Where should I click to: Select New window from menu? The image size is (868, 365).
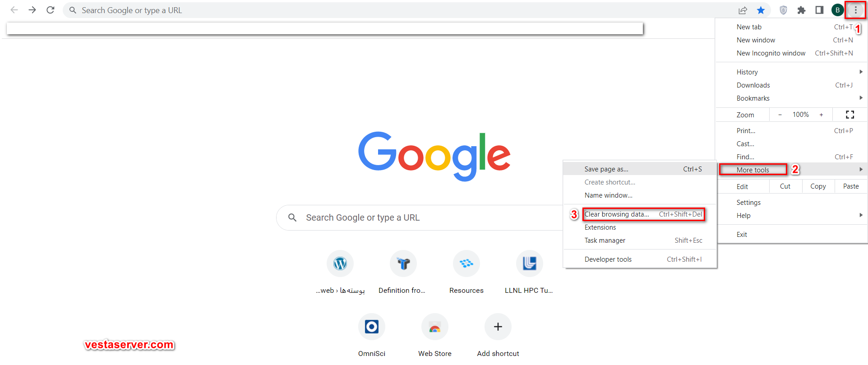click(x=792, y=40)
